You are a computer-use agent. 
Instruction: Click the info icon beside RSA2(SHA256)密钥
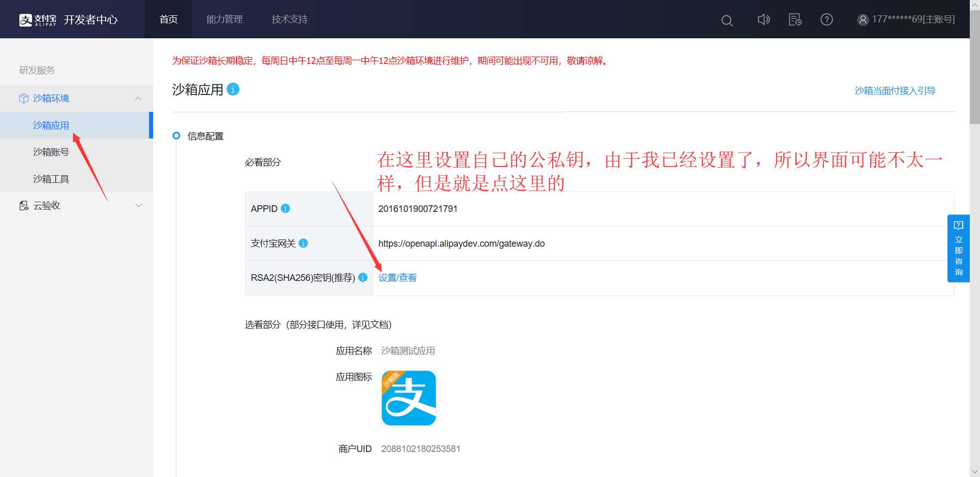pos(363,277)
